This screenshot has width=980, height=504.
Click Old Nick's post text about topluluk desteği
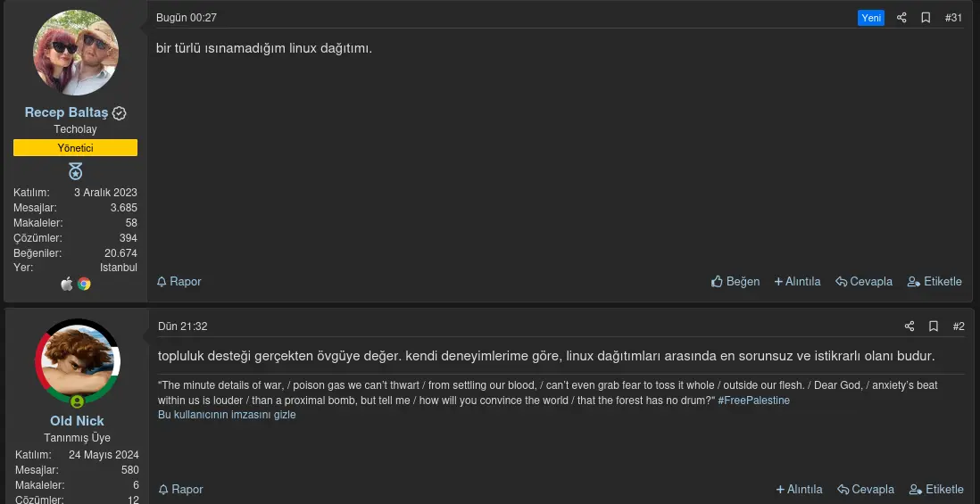coord(546,357)
